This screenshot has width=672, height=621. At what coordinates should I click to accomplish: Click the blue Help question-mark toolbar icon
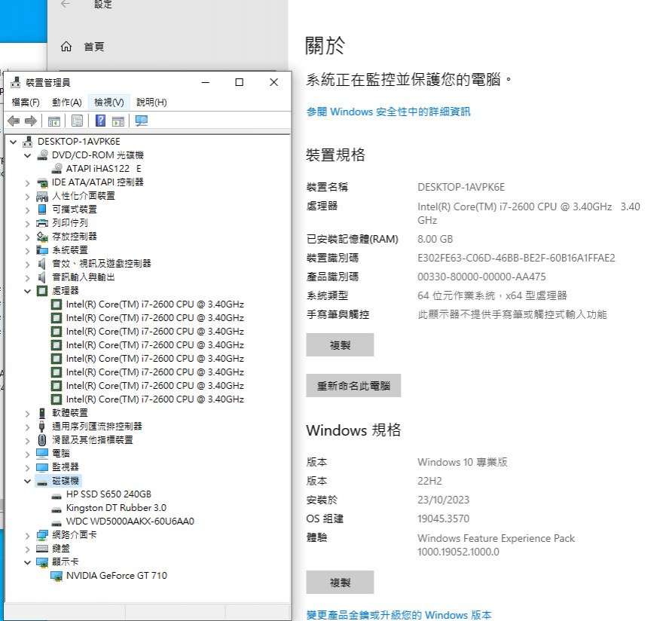[100, 121]
